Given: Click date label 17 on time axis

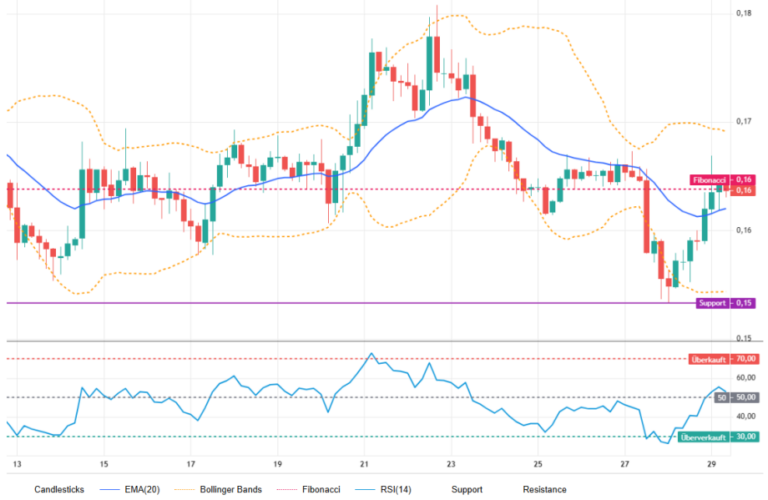Looking at the screenshot, I should click(191, 464).
